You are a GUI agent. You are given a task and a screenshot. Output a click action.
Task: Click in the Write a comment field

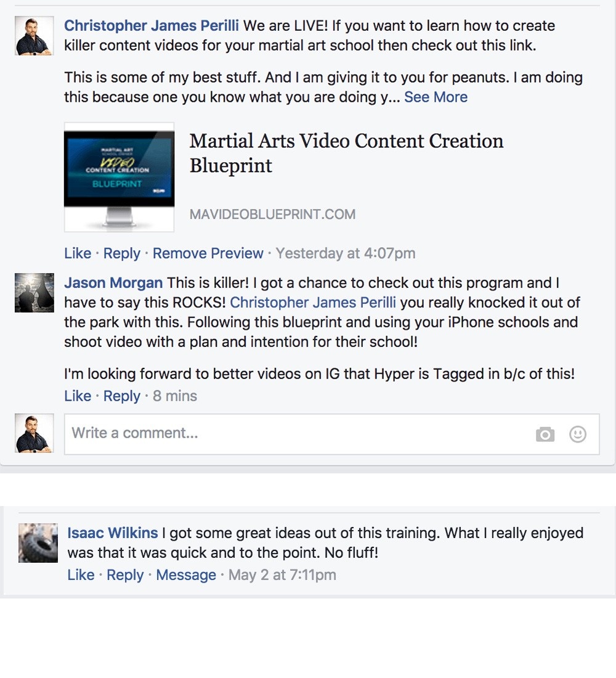pyautogui.click(x=298, y=434)
